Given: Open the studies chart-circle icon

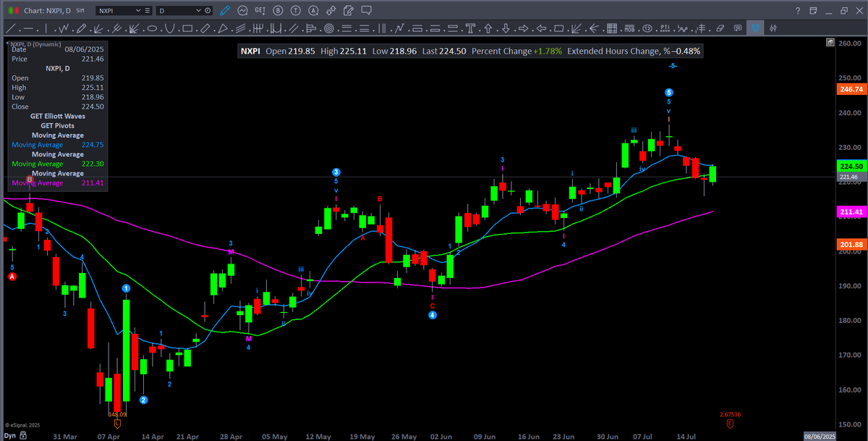Looking at the screenshot, I should pyautogui.click(x=242, y=11).
